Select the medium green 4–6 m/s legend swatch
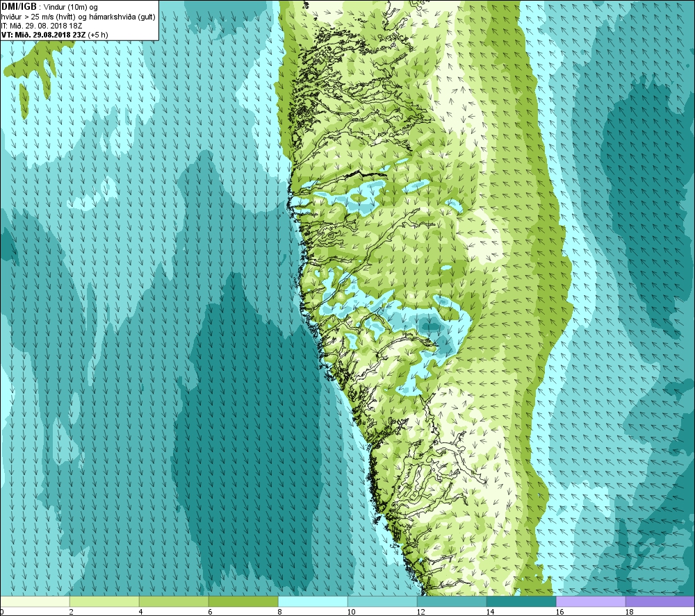The height and width of the screenshot is (616, 695). (x=174, y=601)
